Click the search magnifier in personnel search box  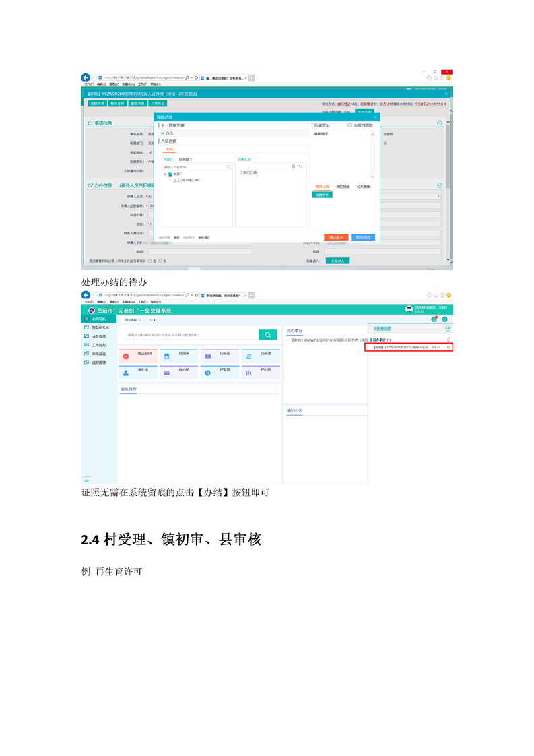click(x=228, y=167)
